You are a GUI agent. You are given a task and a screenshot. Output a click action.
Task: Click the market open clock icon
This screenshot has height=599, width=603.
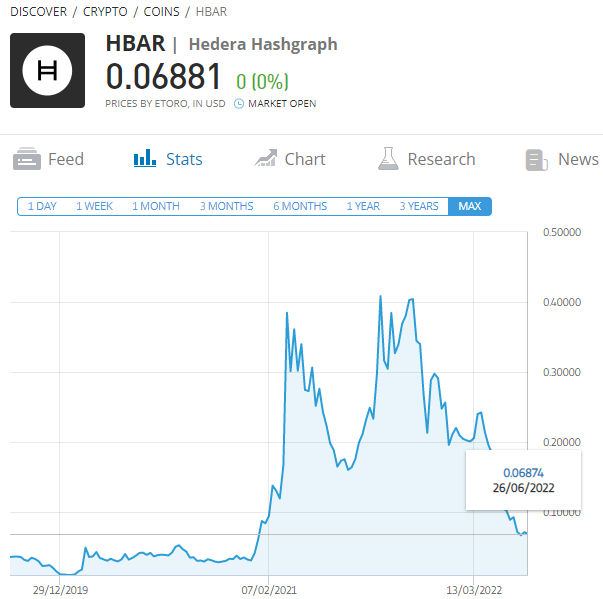coord(239,104)
